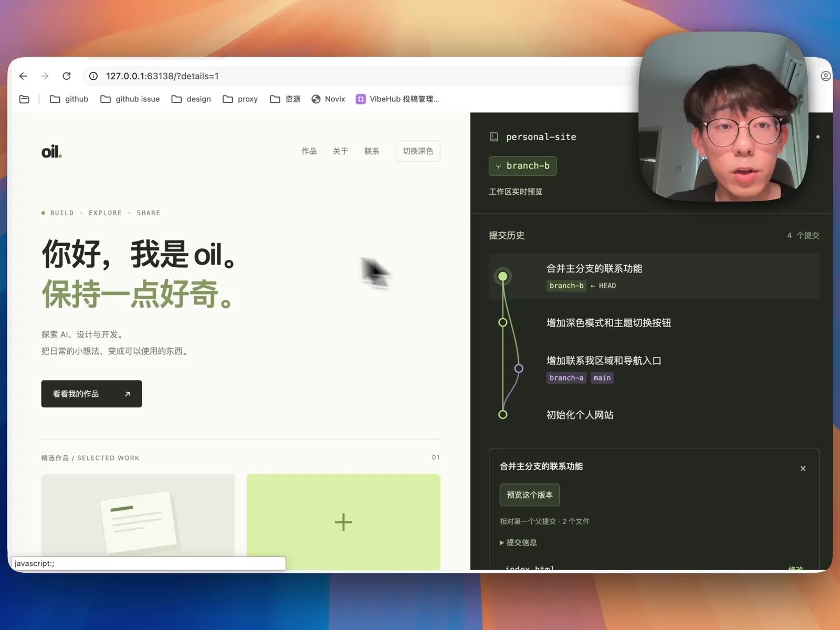Open the profile icon at browser top right
Viewport: 840px width, 630px height.
[825, 76]
